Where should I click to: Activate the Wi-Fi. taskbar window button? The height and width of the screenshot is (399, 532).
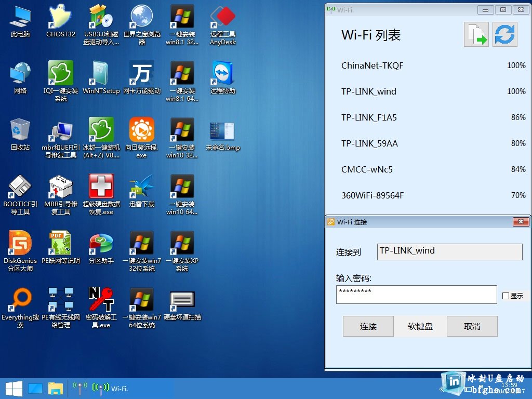pyautogui.click(x=110, y=389)
